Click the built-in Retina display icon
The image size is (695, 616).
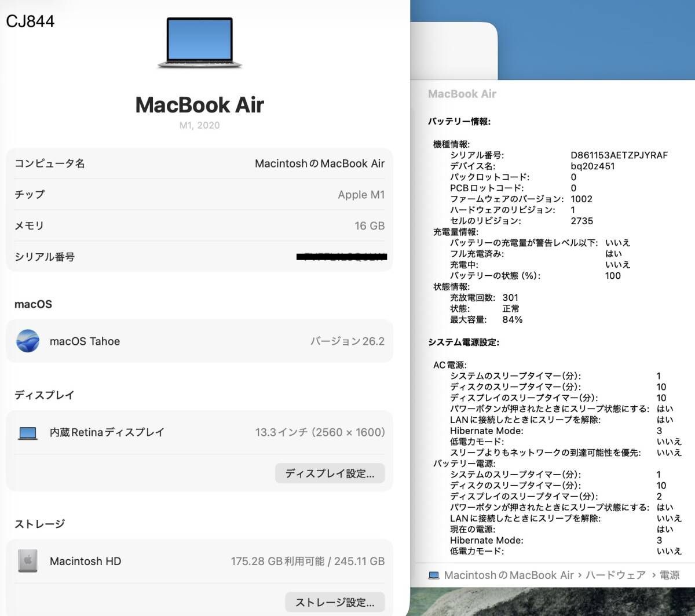28,432
